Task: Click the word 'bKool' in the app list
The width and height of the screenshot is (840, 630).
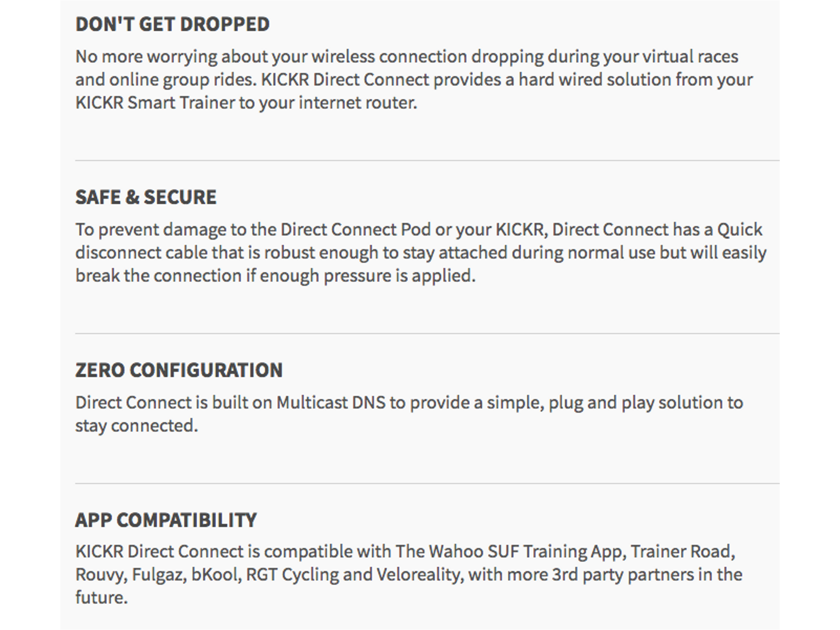Action: coord(215,575)
